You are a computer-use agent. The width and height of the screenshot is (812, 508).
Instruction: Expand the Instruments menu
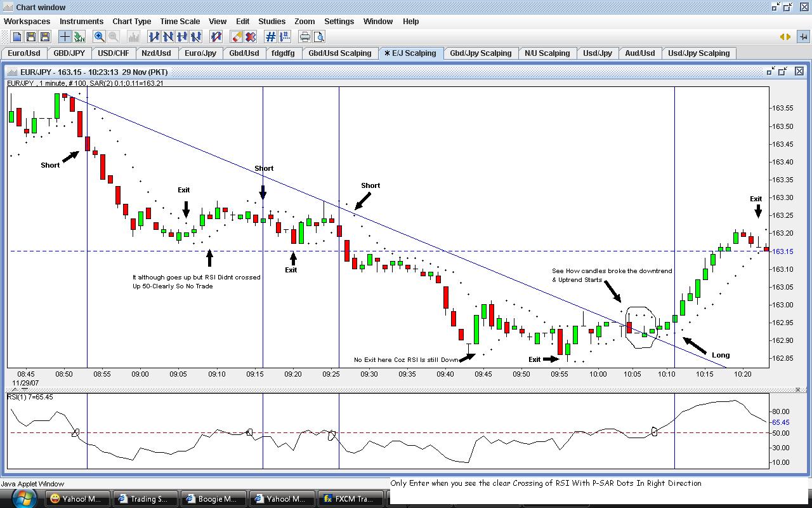point(81,21)
